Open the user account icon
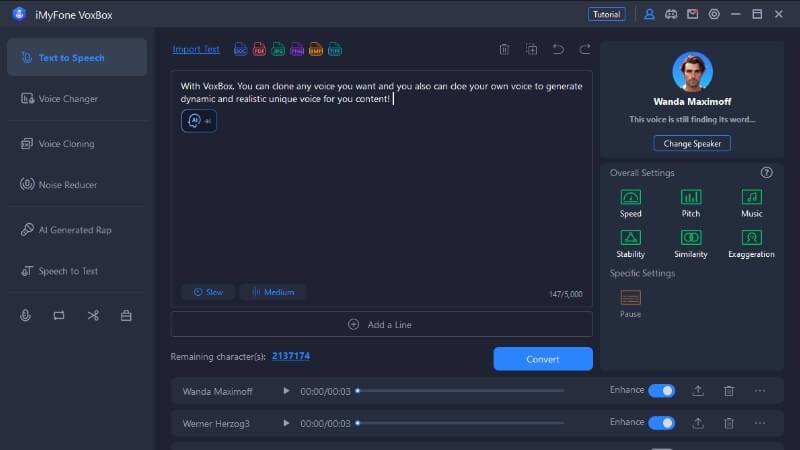800x450 pixels. [x=649, y=14]
